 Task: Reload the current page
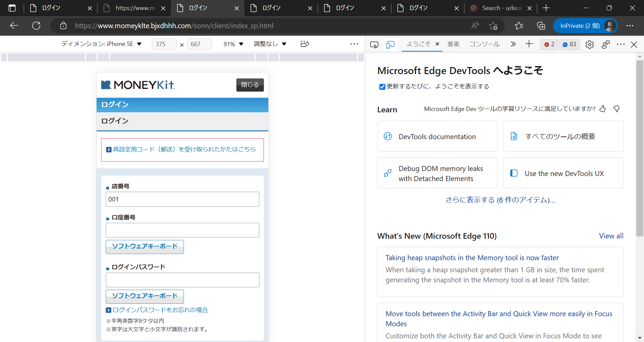tap(36, 25)
